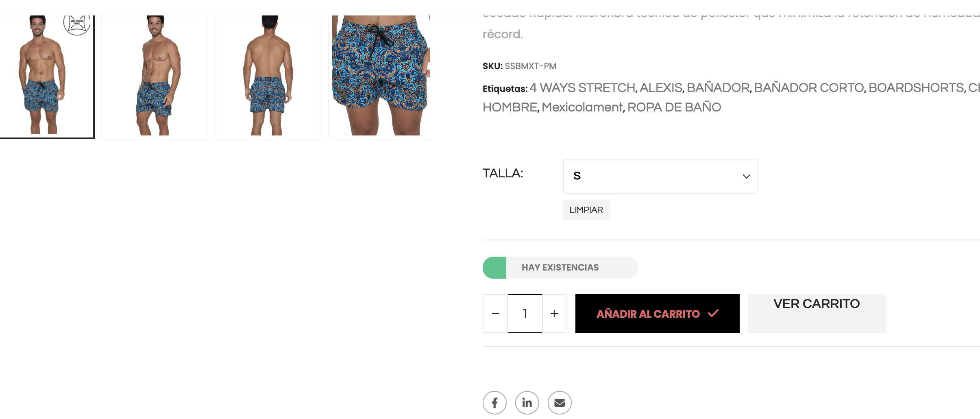Open the 4 WAYS STRETCH tag
The width and height of the screenshot is (980, 419).
582,88
